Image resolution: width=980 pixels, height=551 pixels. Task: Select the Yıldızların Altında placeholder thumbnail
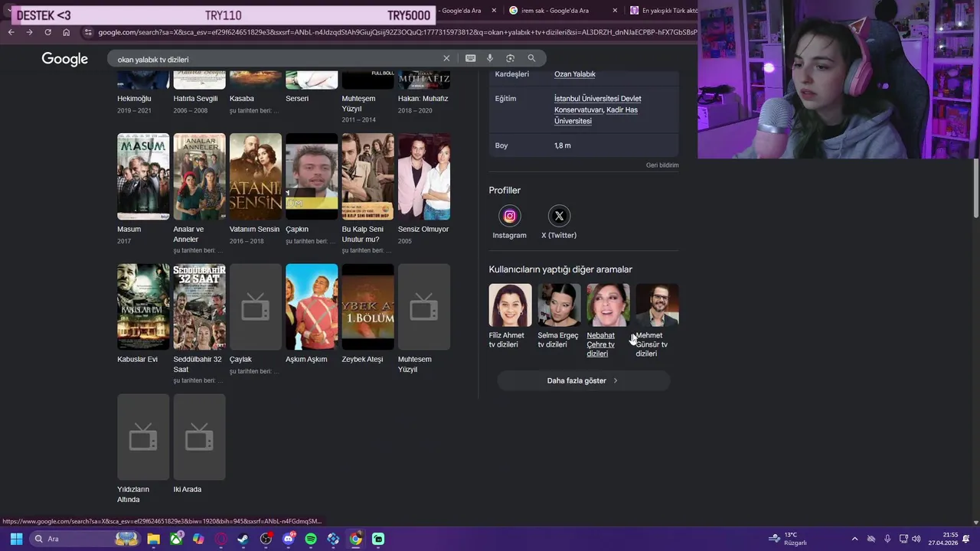click(143, 437)
